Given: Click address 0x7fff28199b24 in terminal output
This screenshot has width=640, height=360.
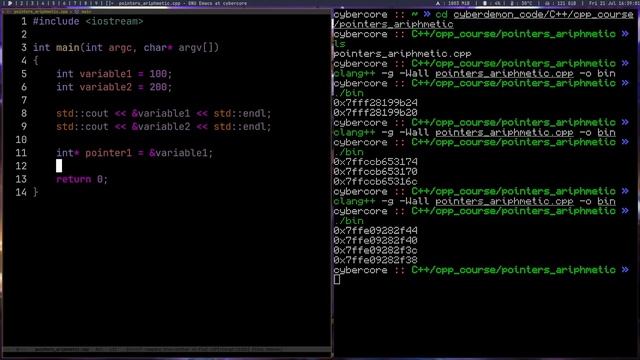Looking at the screenshot, I should (376, 103).
